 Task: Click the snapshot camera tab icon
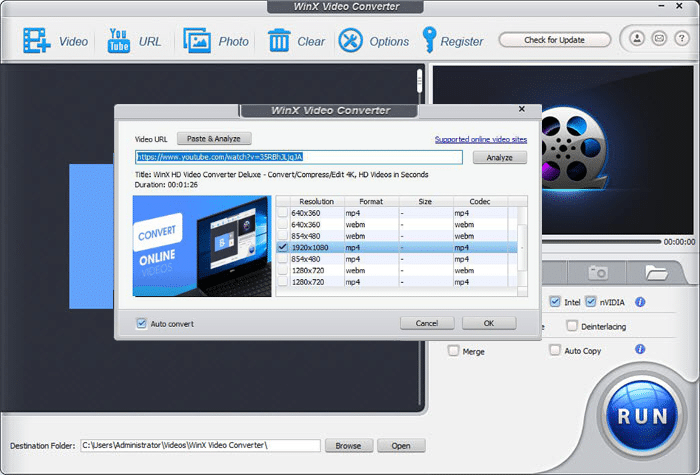click(598, 272)
